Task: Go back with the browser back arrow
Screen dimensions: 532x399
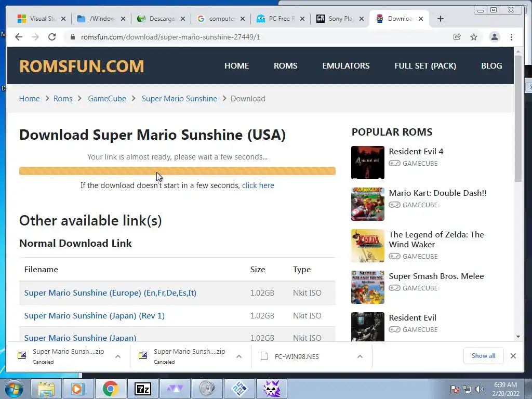Action: (x=19, y=37)
